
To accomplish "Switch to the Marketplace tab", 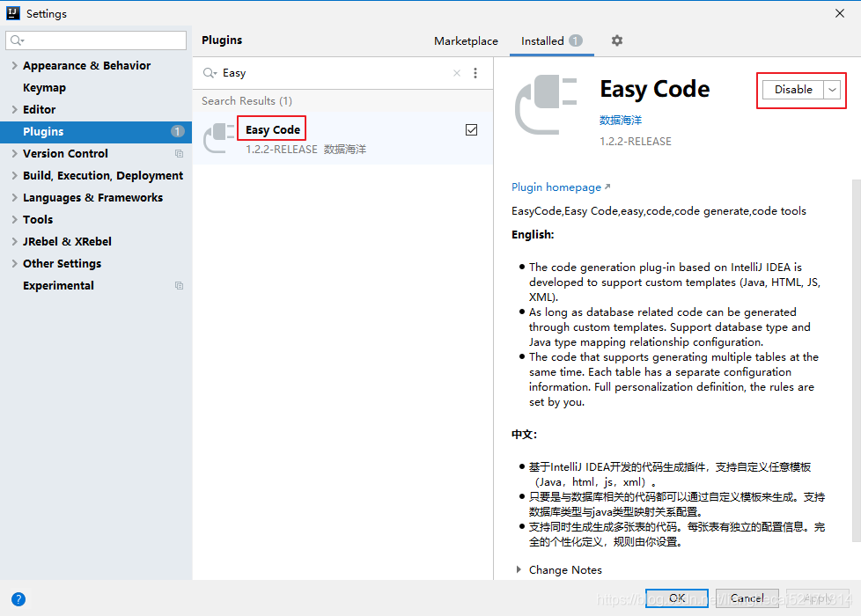I will [466, 40].
